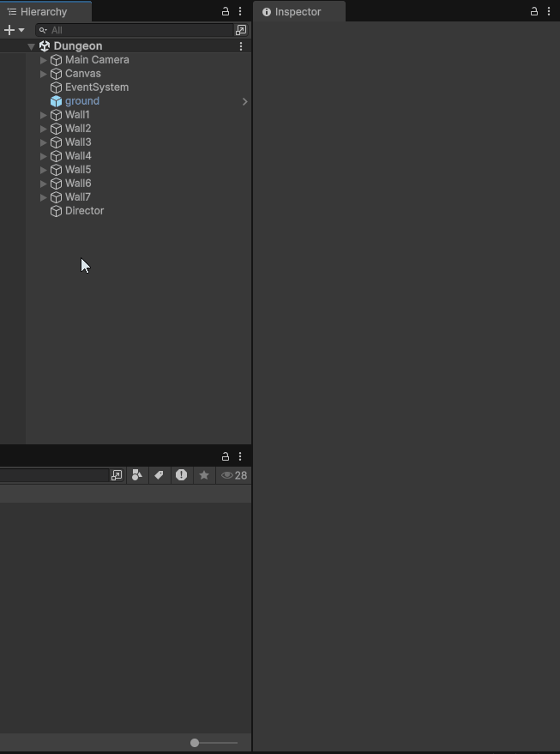Expand the Wall3 object children
The height and width of the screenshot is (754, 560).
(x=44, y=142)
